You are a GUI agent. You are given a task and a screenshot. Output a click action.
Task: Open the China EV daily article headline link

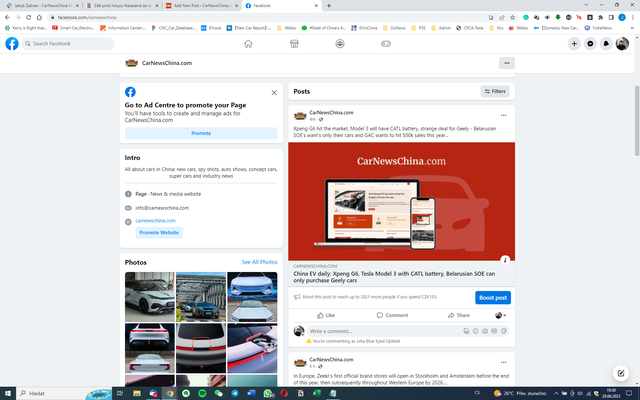pyautogui.click(x=394, y=277)
